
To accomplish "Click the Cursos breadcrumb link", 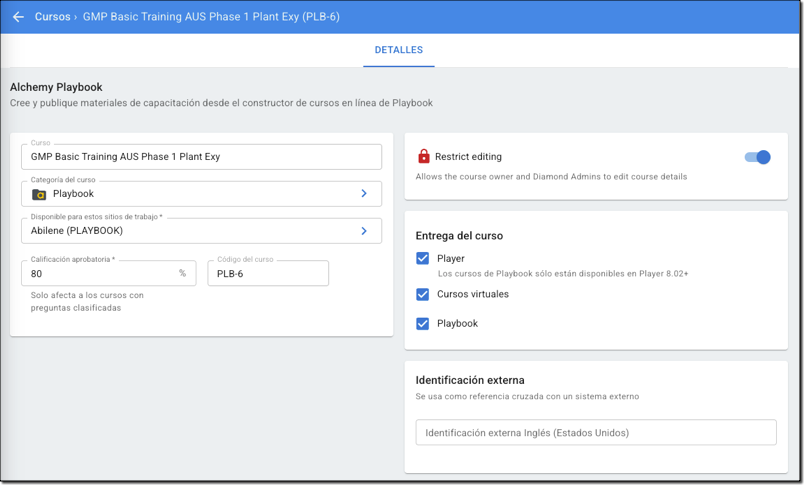I will tap(52, 17).
